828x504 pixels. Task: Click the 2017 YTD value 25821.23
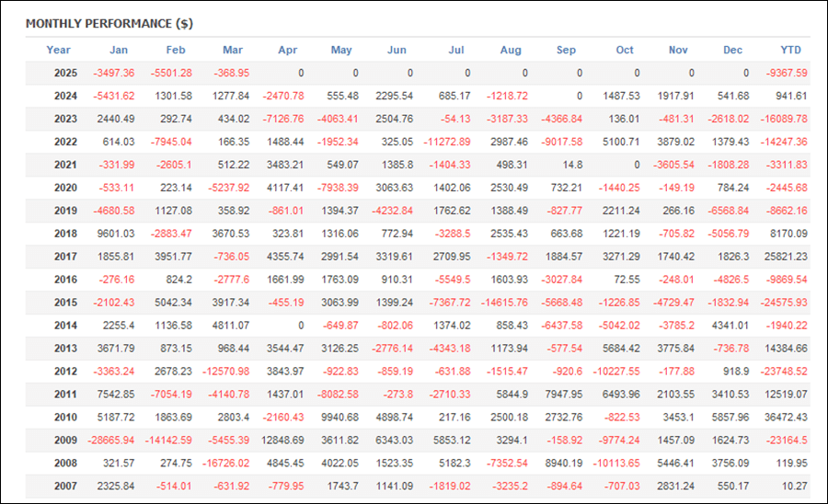coord(786,257)
